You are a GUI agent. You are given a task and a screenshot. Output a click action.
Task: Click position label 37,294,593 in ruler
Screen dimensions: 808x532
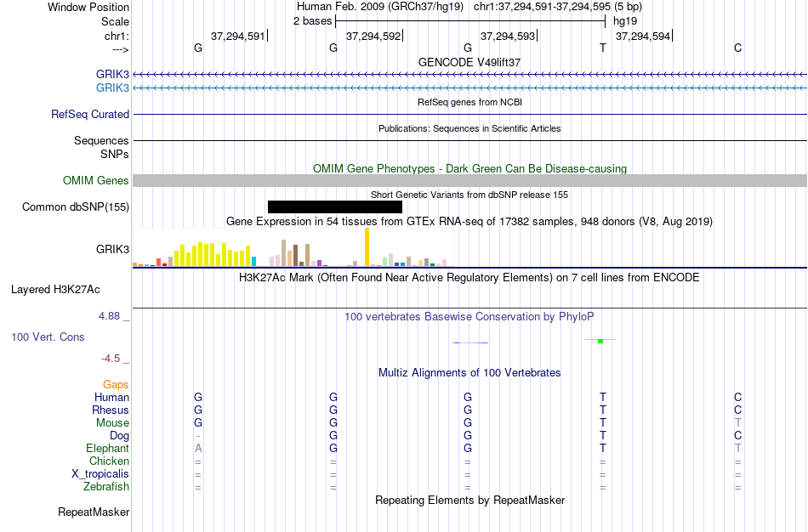click(x=508, y=36)
